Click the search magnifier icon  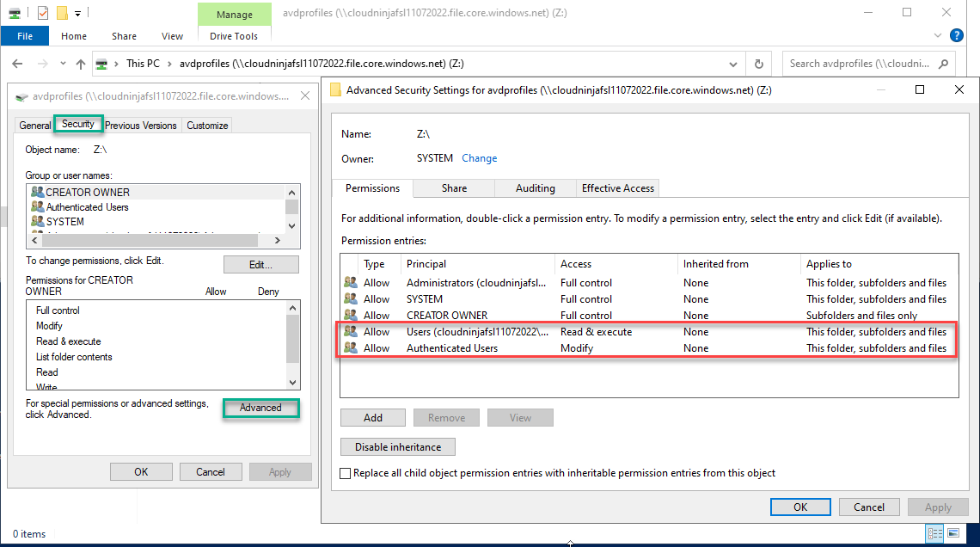944,64
